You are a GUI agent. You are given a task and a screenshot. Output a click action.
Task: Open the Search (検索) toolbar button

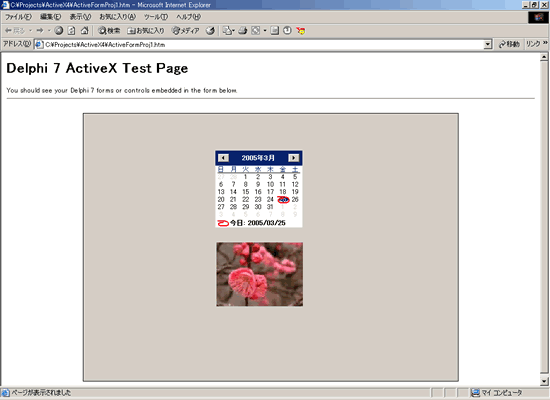pos(109,31)
